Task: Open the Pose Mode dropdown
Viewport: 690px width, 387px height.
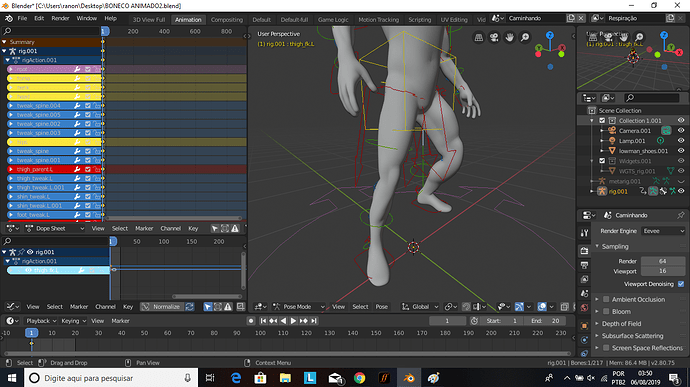Action: tap(299, 307)
